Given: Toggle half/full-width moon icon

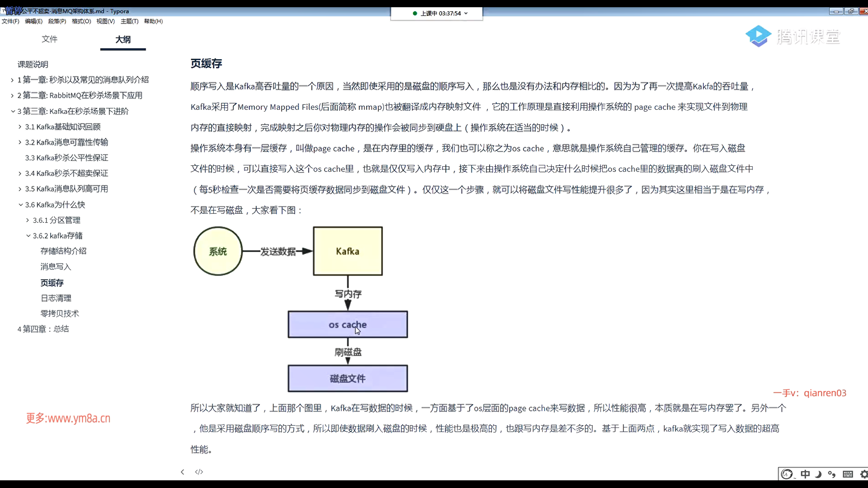Looking at the screenshot, I should click(818, 474).
